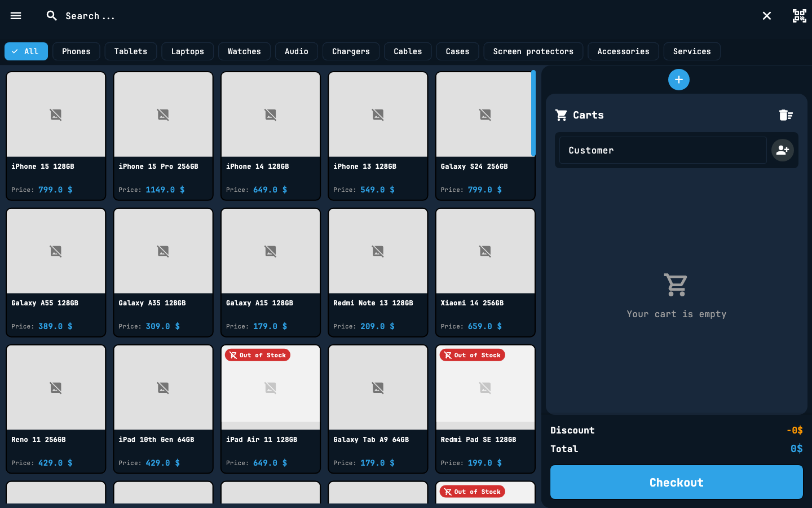Show the Accessories category
Viewport: 812px width, 508px height.
pos(623,51)
